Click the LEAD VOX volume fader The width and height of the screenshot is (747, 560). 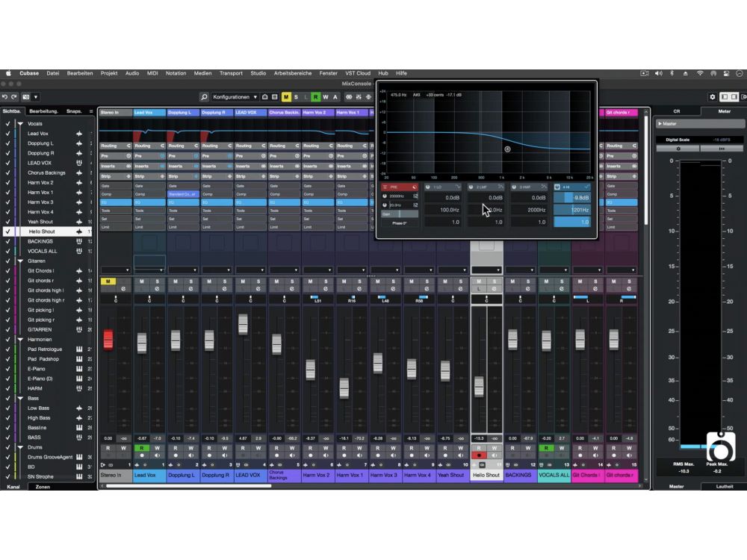(x=243, y=324)
